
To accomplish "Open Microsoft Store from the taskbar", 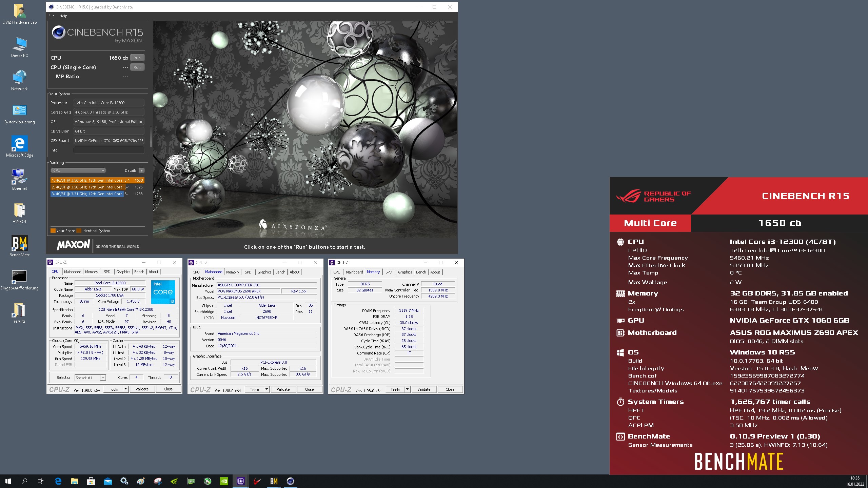I will 91,481.
